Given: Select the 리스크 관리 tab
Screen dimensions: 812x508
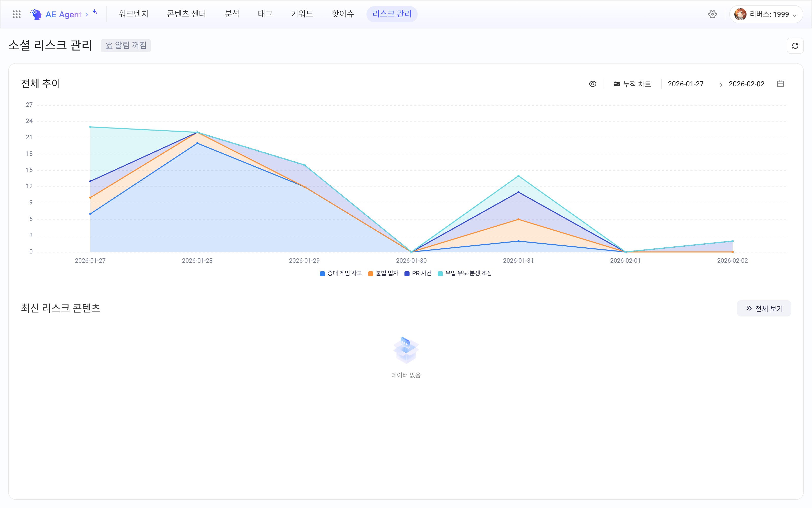Looking at the screenshot, I should [392, 14].
